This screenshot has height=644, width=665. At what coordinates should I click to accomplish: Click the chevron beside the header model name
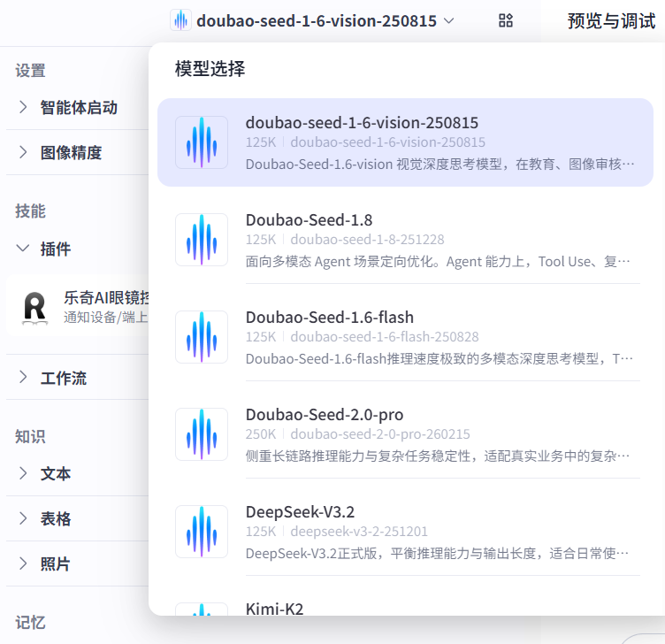[x=448, y=20]
